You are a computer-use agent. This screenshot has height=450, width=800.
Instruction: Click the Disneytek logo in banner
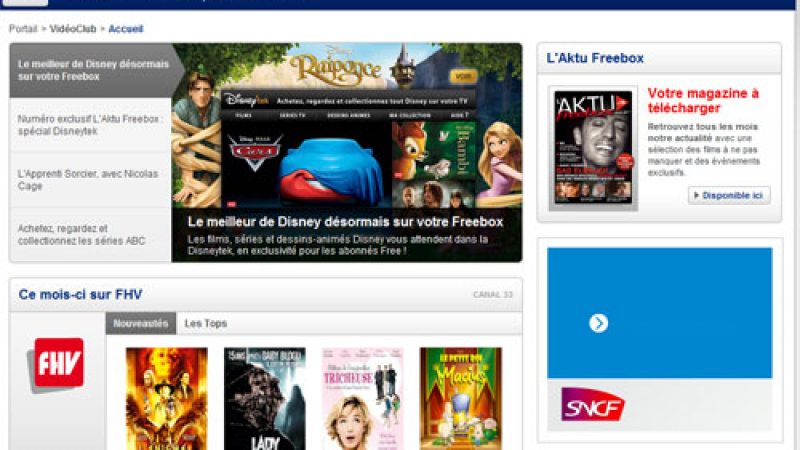click(246, 100)
